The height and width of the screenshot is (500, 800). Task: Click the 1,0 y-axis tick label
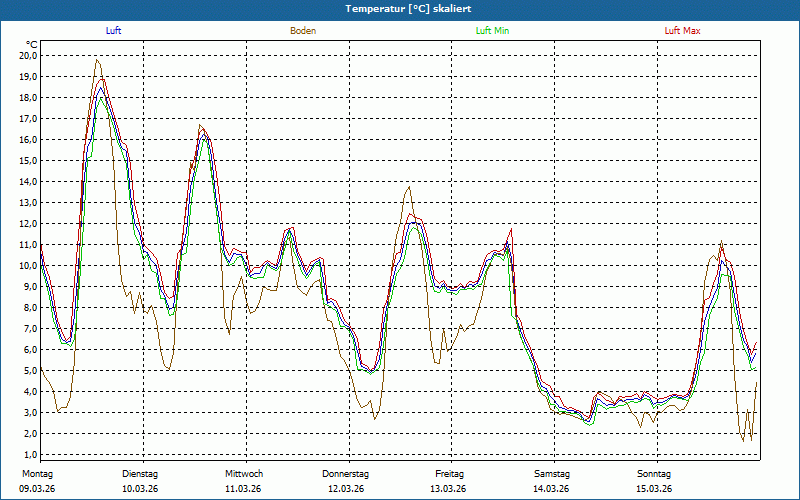[28, 454]
